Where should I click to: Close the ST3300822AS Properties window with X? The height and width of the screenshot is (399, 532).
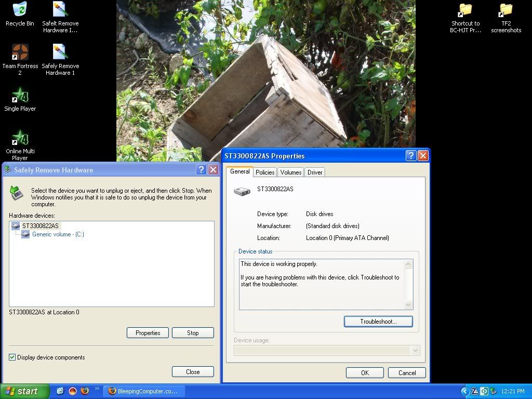[423, 156]
